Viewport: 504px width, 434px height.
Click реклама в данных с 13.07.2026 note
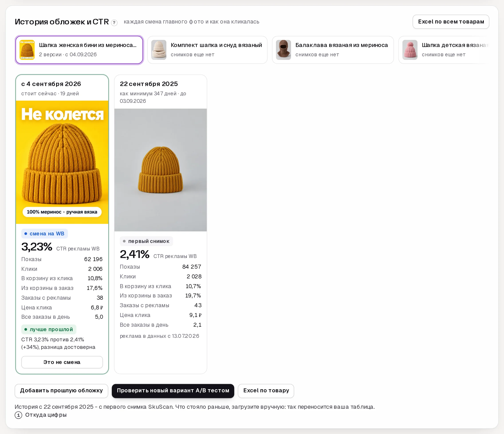159,336
